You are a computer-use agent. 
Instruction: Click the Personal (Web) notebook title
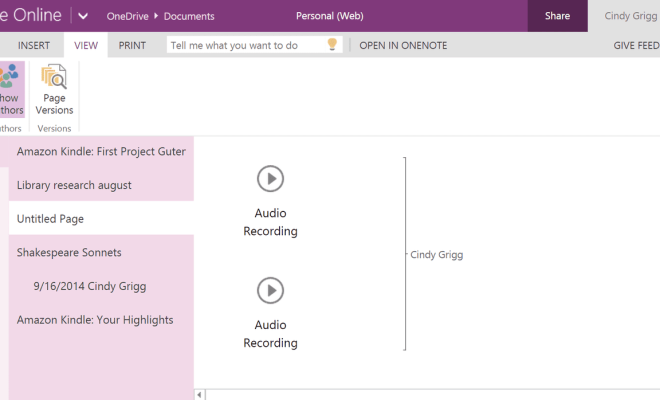pos(330,16)
